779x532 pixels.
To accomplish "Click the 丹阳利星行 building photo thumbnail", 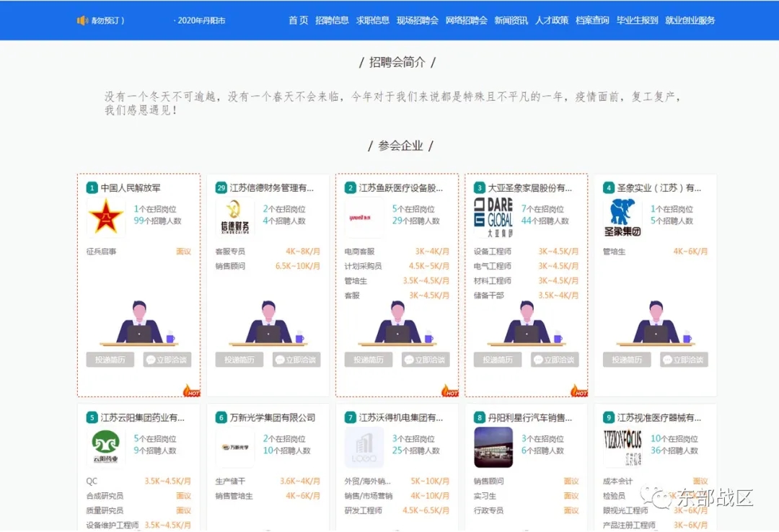I will [x=493, y=447].
